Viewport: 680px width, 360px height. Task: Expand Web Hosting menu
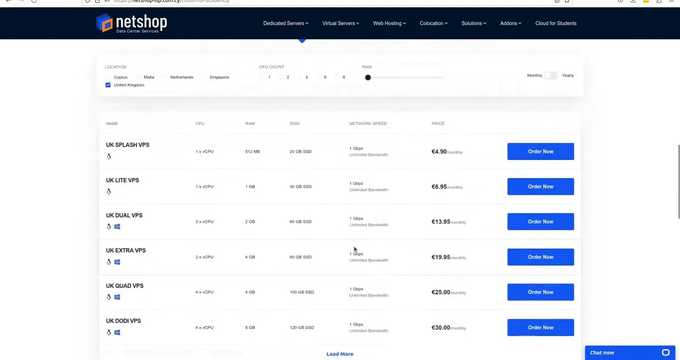pyautogui.click(x=389, y=23)
